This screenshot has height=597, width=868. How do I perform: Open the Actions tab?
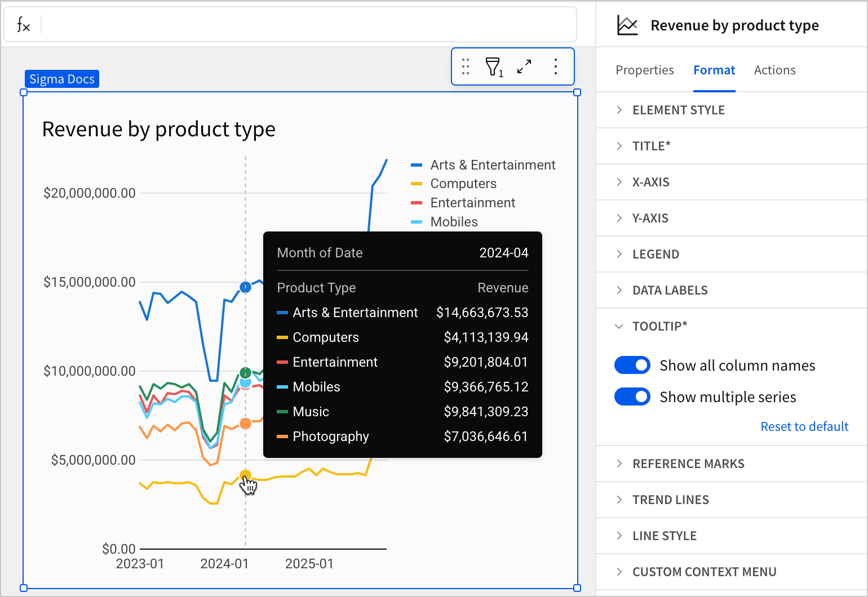point(774,70)
